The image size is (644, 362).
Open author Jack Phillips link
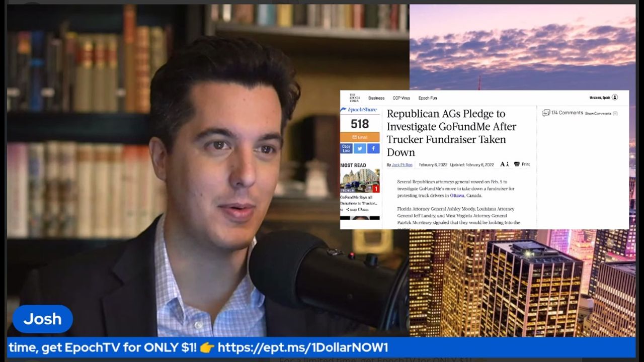tap(402, 165)
